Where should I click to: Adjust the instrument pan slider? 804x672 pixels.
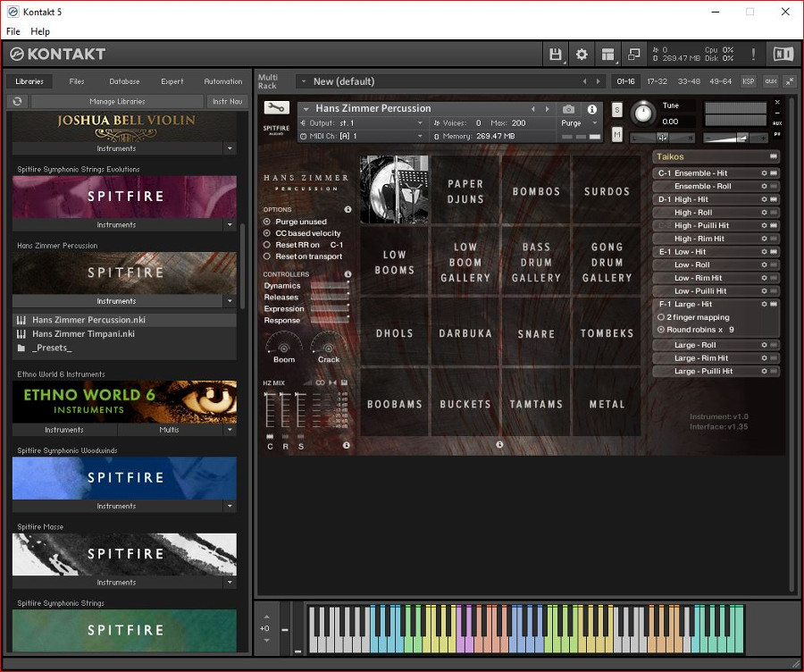663,138
